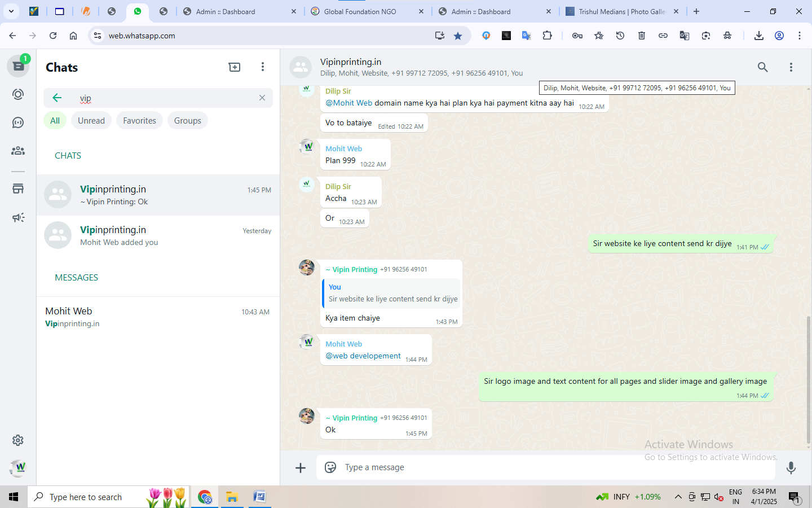Open the attach plus icon

point(301,467)
